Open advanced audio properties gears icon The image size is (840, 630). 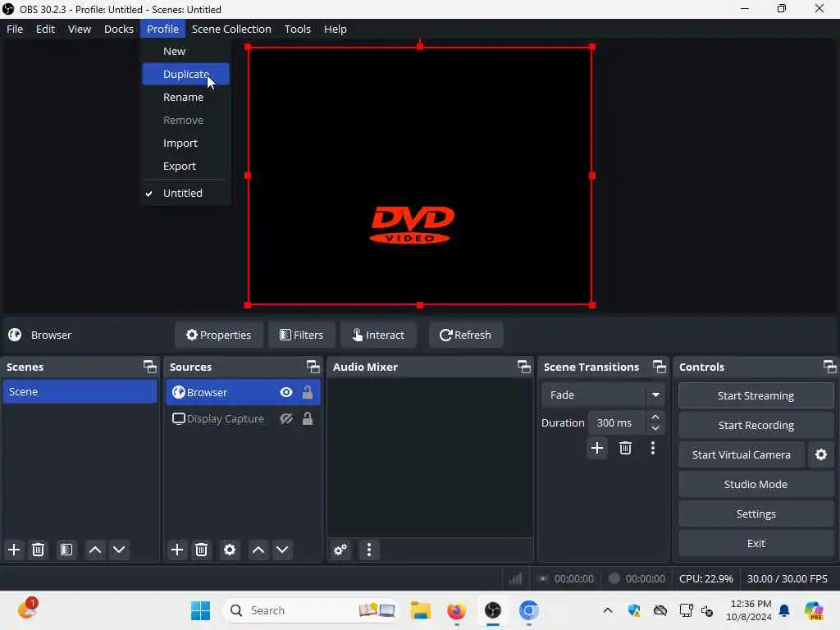(x=340, y=550)
